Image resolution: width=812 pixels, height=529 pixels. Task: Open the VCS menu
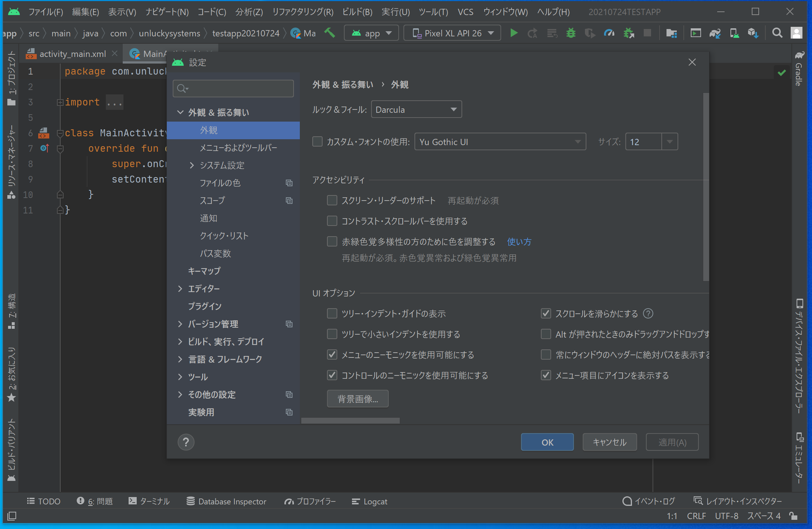(465, 12)
